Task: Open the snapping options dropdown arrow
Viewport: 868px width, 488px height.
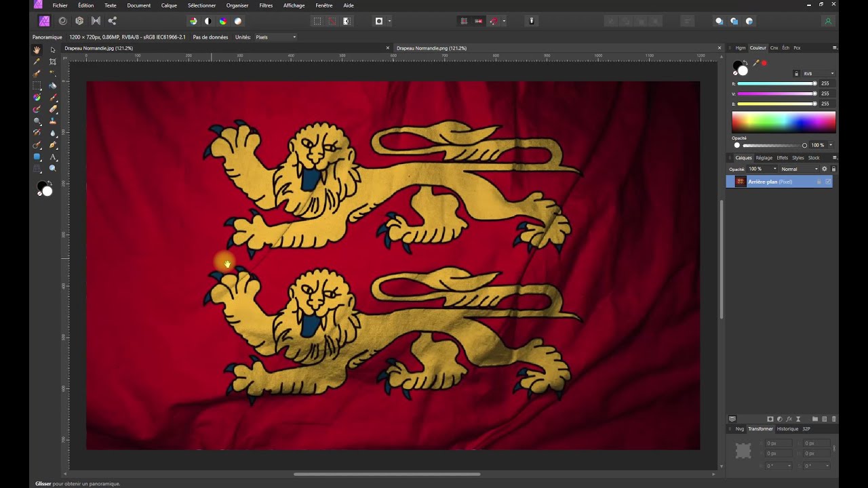Action: point(504,21)
